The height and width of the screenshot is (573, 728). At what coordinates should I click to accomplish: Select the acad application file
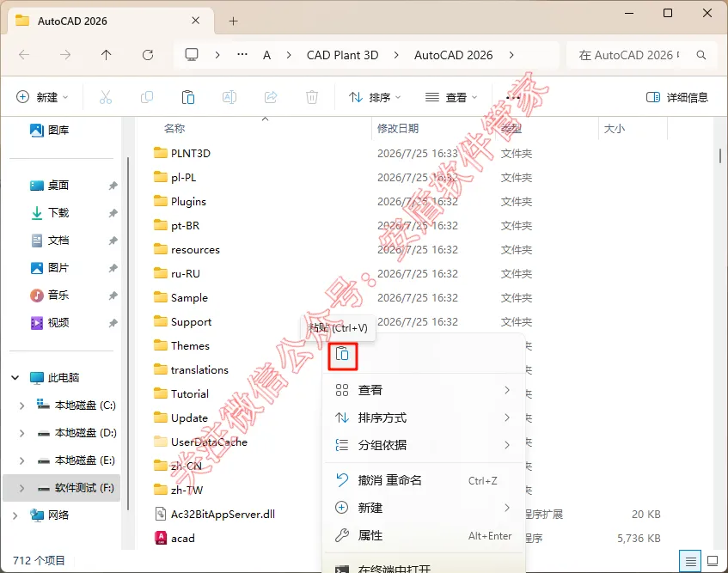point(174,538)
